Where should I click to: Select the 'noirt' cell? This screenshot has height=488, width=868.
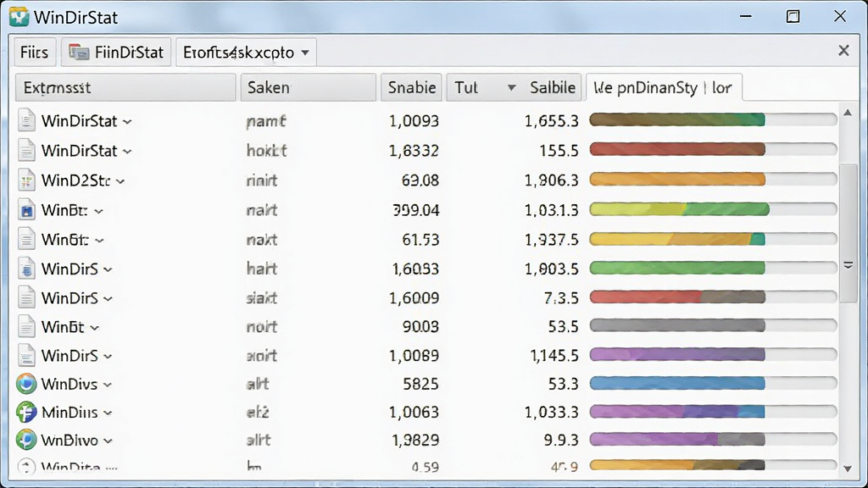click(261, 327)
